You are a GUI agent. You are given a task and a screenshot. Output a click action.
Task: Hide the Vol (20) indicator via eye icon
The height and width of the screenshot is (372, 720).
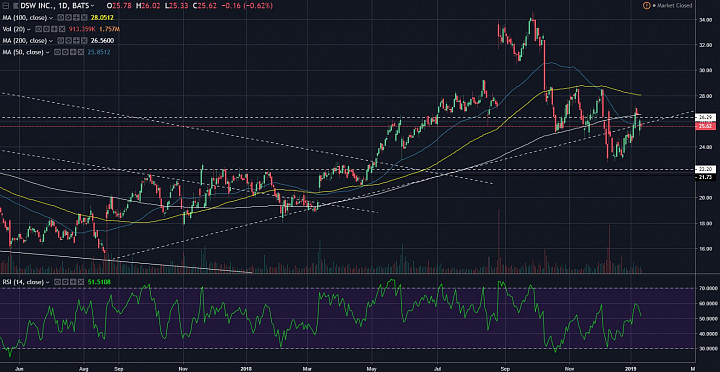click(39, 29)
